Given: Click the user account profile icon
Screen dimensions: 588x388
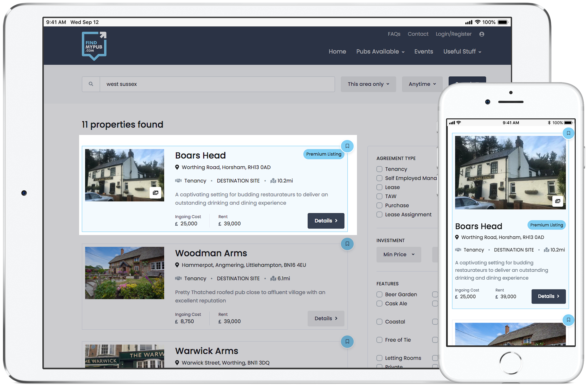Looking at the screenshot, I should tap(482, 34).
